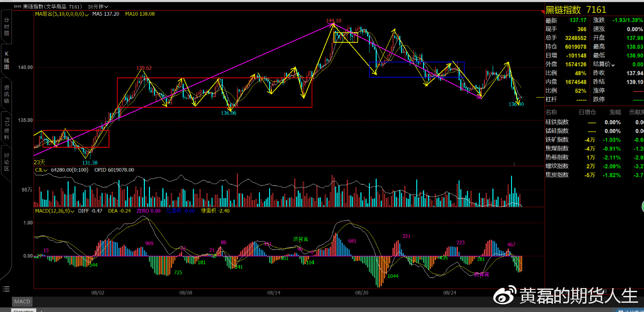Click the 136.06 trough price label
Image resolution: width=644 pixels, height=312 pixels.
(x=229, y=113)
